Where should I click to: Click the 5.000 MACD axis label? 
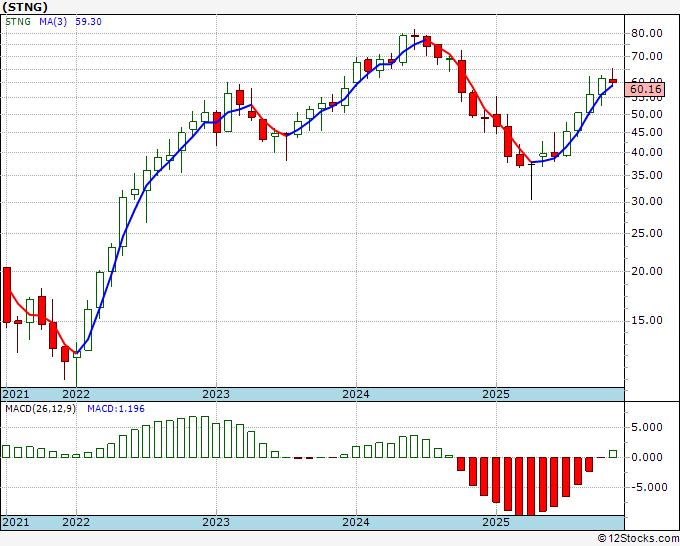click(x=649, y=427)
